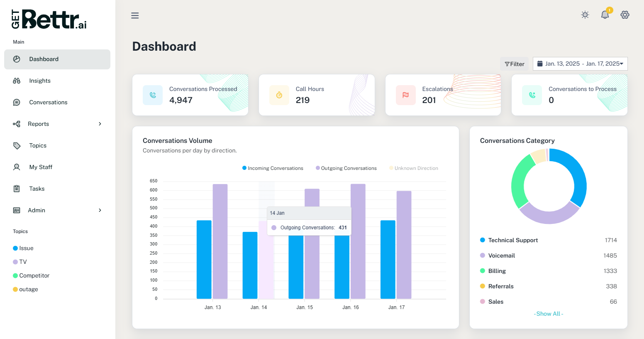Screen dimensions: 644x339
Task: Enable the Unknown Direction legend series
Action: (414, 168)
